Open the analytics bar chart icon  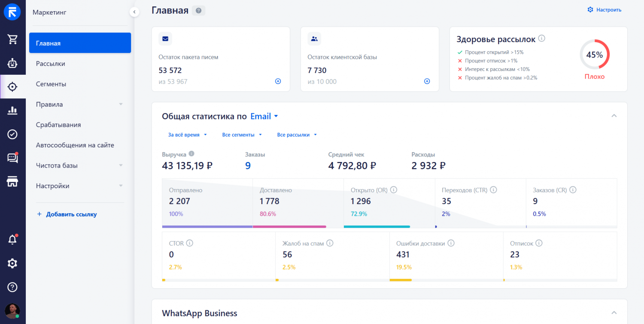pos(12,110)
